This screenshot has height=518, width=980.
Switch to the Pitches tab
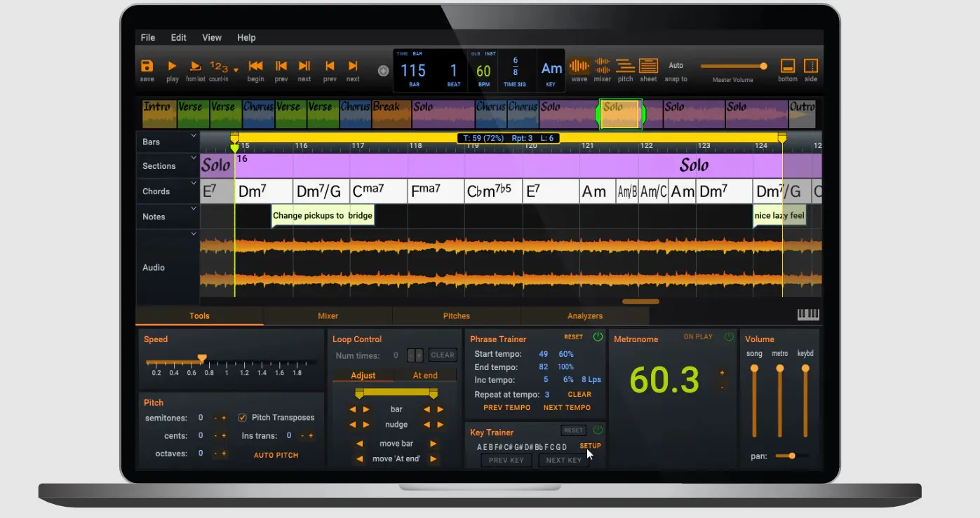tap(457, 316)
